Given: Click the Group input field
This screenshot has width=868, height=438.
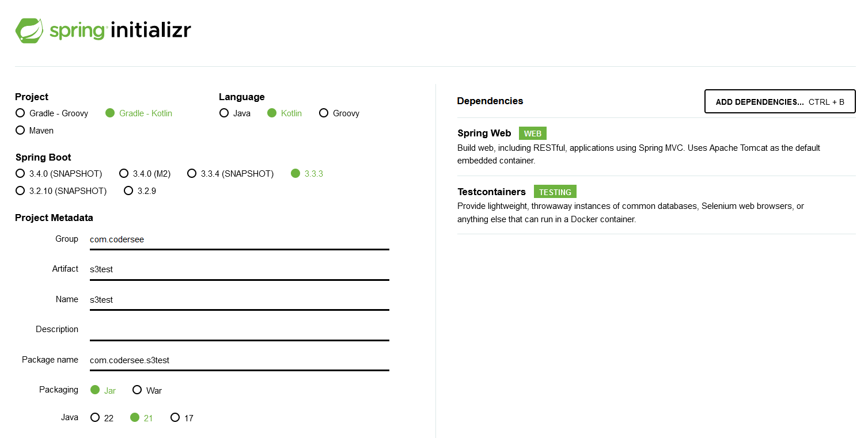Looking at the screenshot, I should [230, 239].
